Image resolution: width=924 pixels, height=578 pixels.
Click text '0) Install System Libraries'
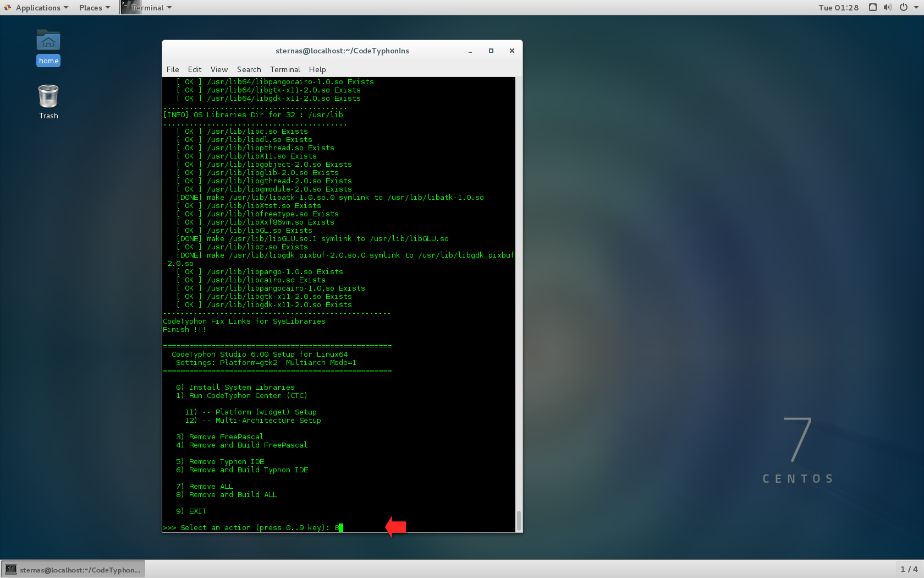click(235, 387)
